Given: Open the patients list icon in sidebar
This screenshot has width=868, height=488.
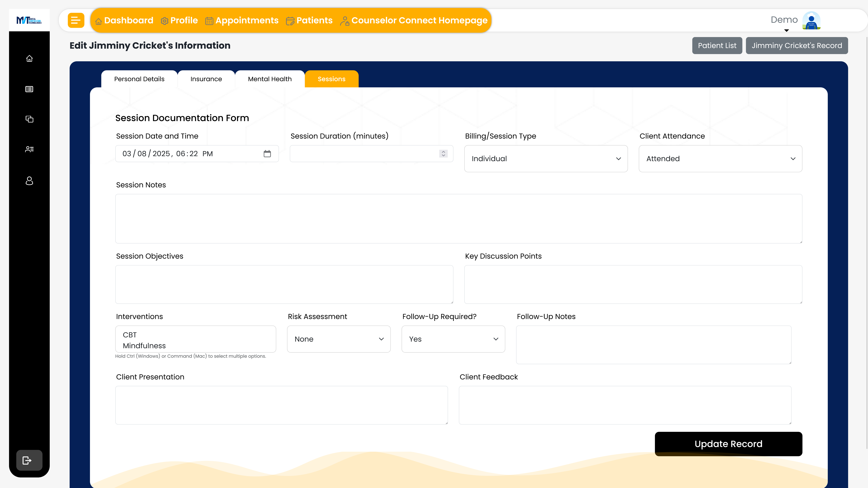Looking at the screenshot, I should (x=29, y=149).
